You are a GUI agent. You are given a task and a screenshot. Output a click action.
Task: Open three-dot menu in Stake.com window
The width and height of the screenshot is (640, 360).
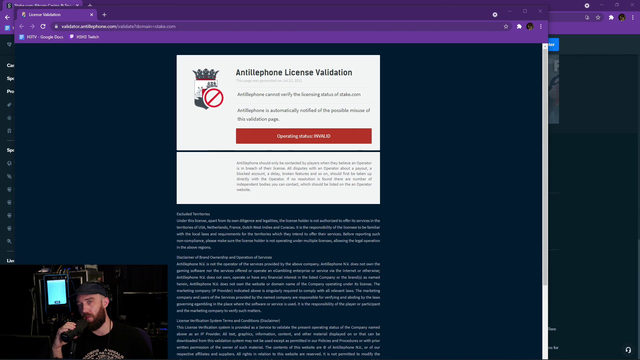(x=633, y=18)
